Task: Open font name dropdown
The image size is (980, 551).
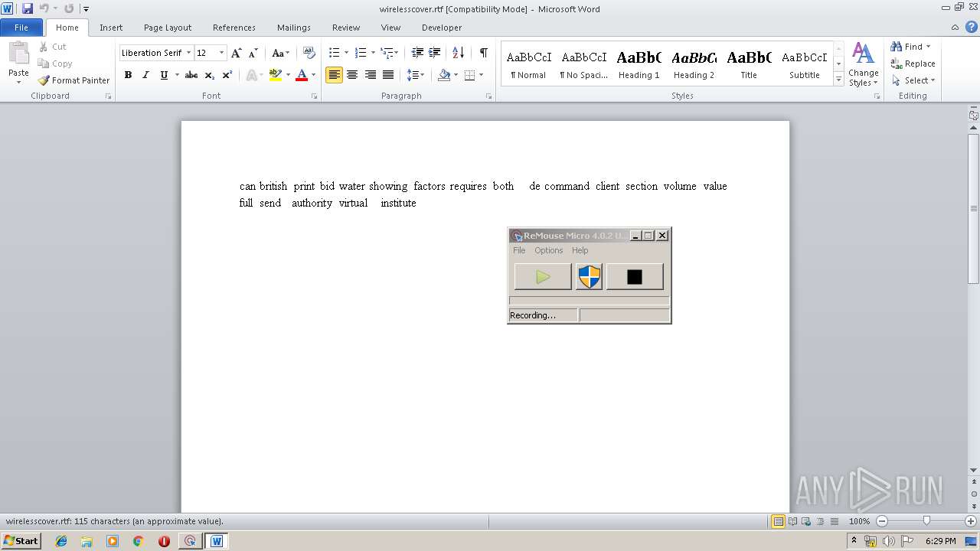Action: click(x=188, y=53)
